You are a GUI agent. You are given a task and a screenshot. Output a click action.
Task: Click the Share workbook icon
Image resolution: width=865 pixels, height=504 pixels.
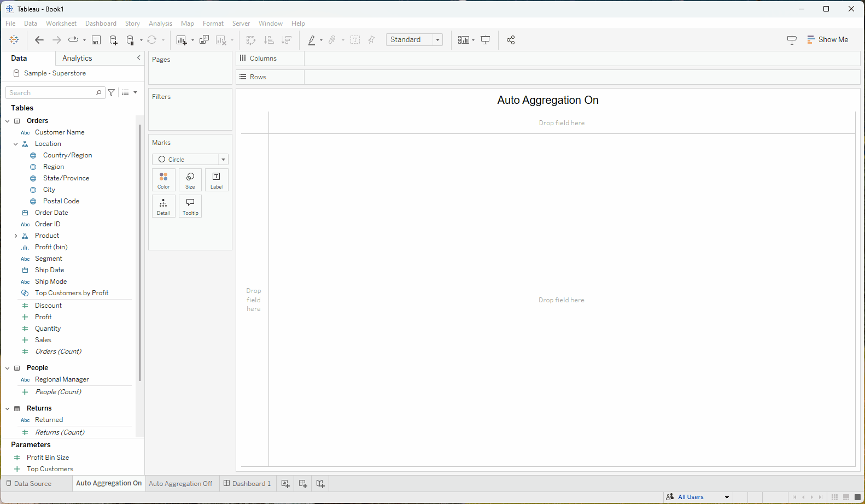click(511, 40)
